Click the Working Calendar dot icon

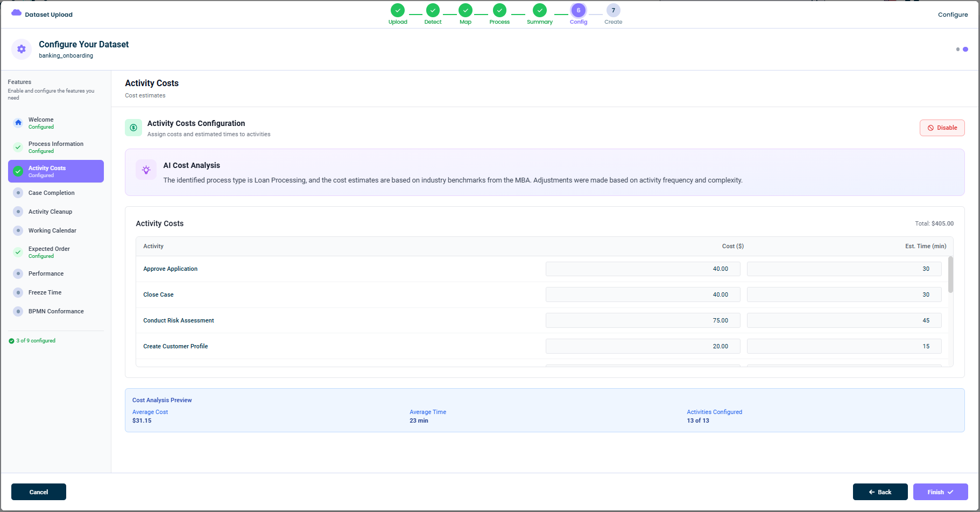pos(18,230)
